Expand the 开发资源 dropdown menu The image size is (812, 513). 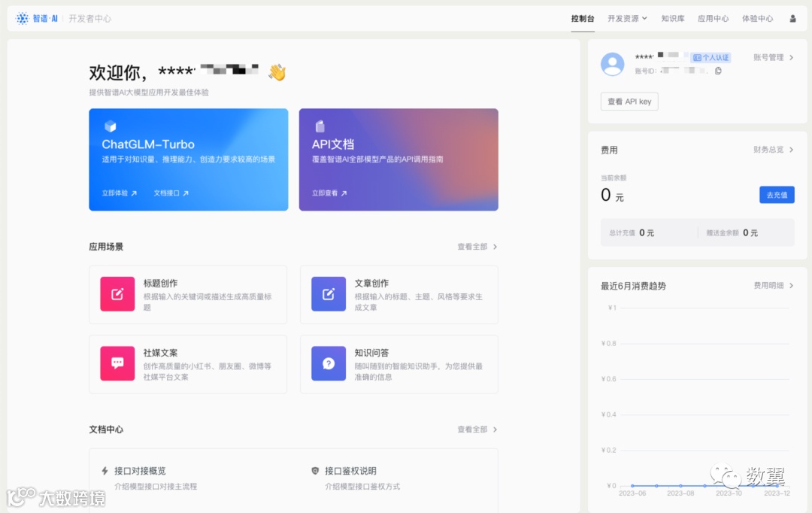click(627, 19)
